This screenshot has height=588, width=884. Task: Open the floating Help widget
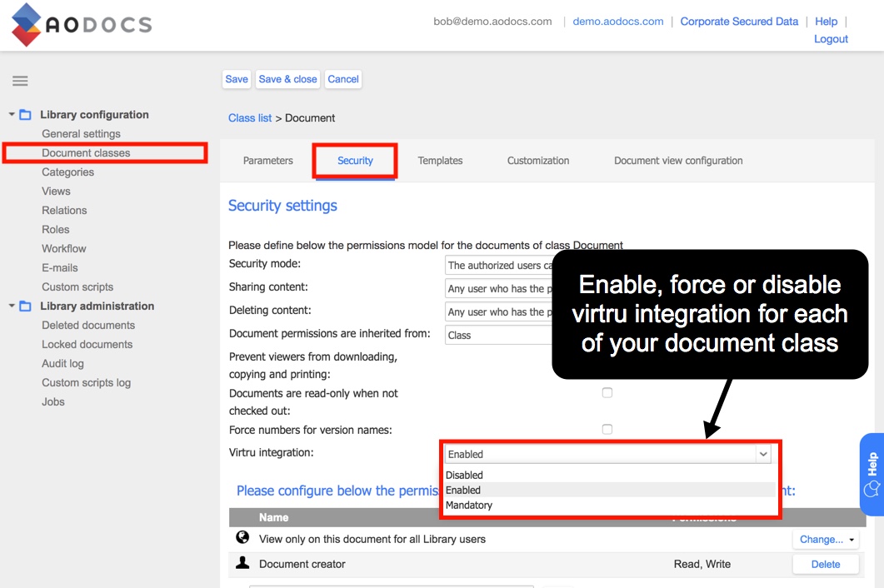(x=872, y=475)
